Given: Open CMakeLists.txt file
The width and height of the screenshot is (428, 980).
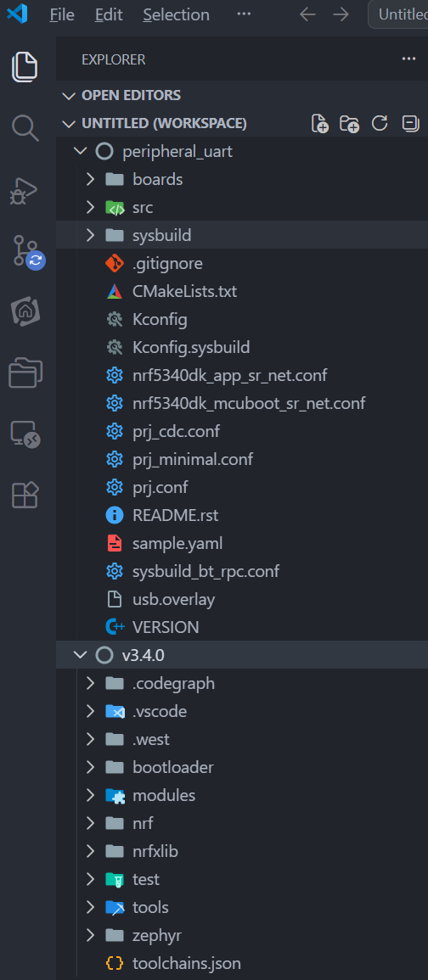Looking at the screenshot, I should (x=184, y=291).
